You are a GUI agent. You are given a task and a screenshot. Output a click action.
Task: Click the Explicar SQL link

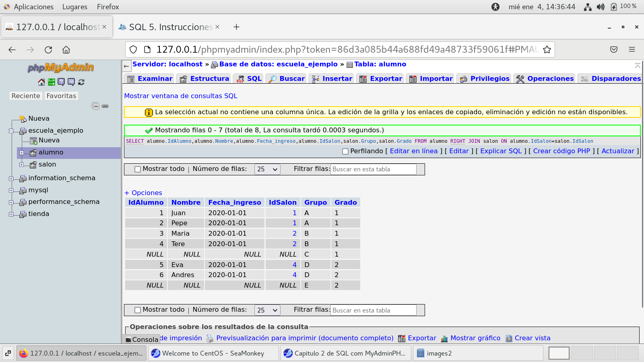(x=501, y=151)
